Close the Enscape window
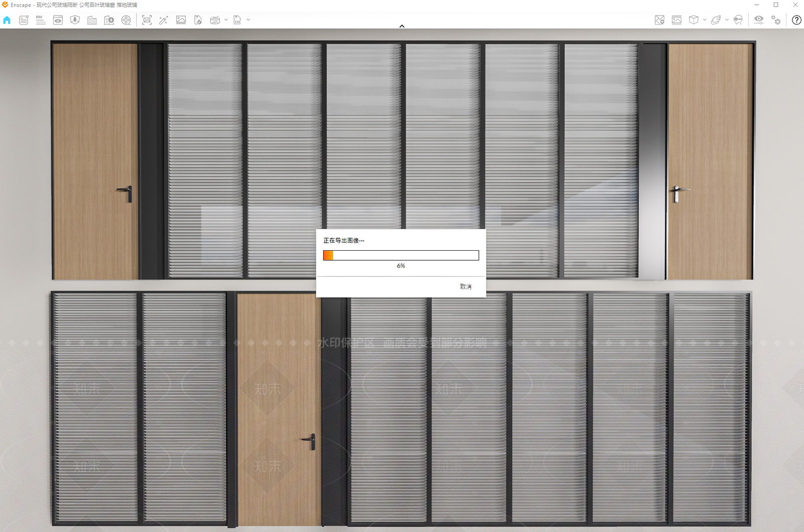Viewport: 804px width, 532px height. click(x=795, y=5)
